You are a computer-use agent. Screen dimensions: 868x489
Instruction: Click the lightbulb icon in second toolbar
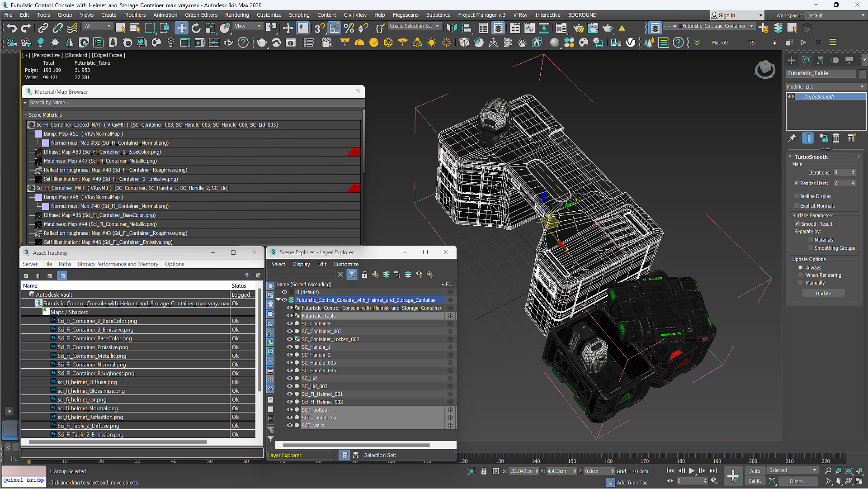[x=40, y=43]
